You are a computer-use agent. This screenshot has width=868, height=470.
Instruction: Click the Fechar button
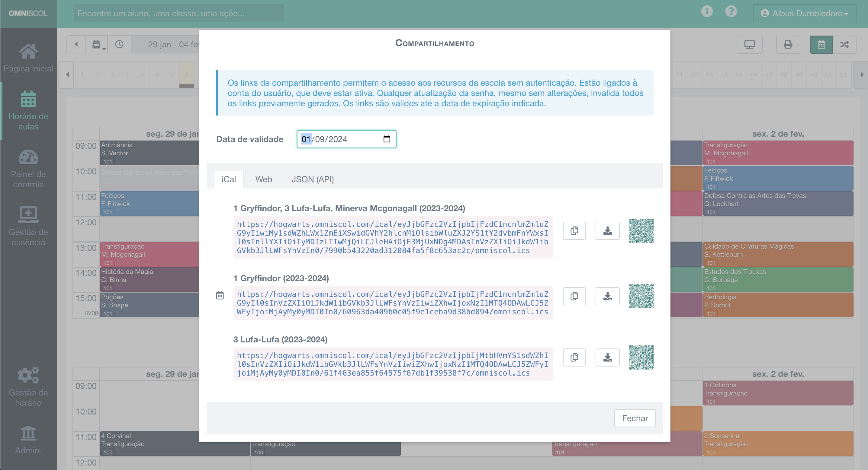(635, 418)
